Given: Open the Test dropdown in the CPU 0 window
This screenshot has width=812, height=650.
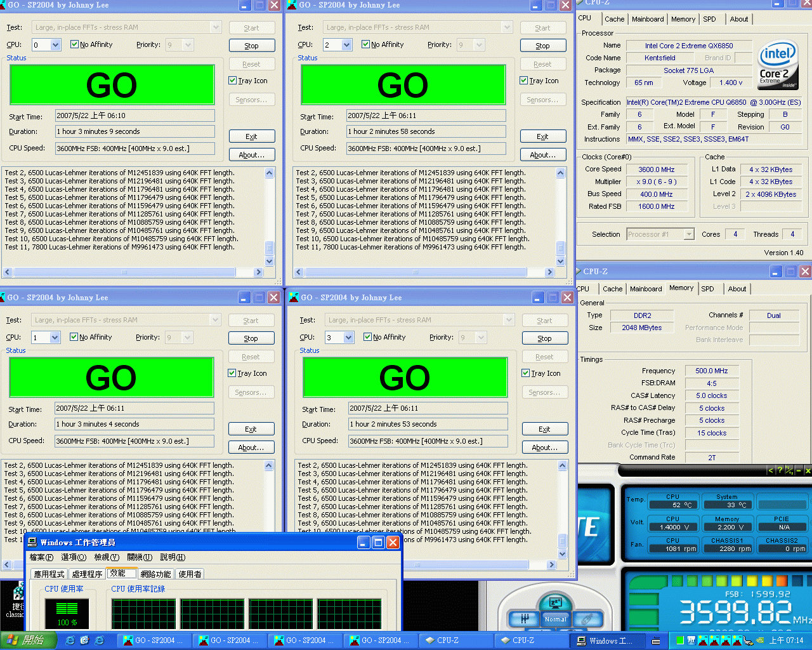Looking at the screenshot, I should pos(216,27).
